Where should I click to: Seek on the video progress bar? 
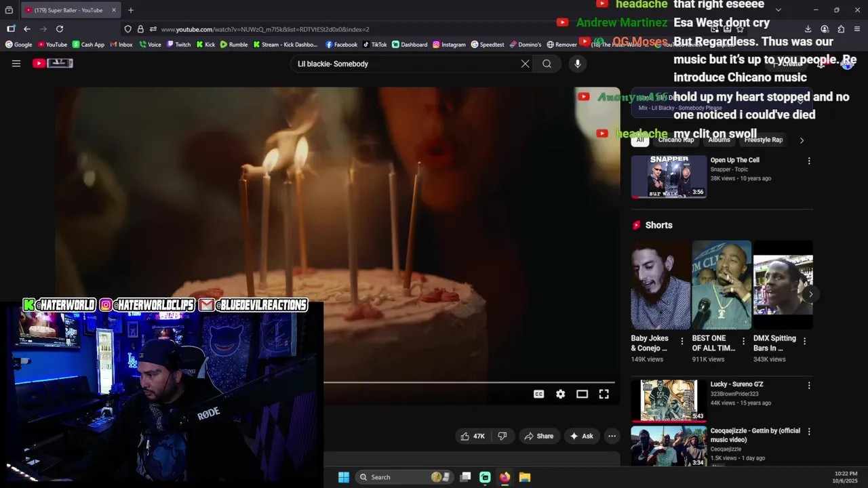point(469,382)
